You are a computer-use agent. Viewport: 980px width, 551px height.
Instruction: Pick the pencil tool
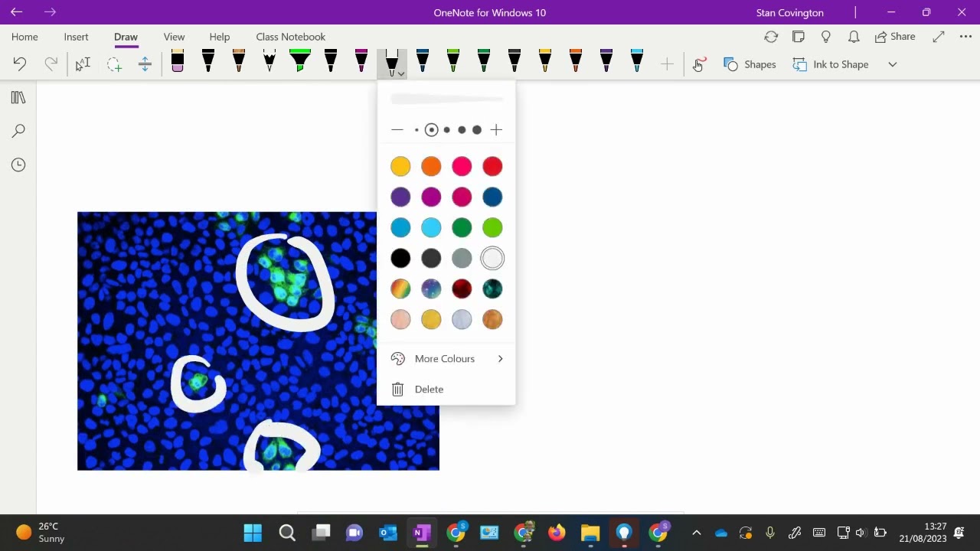click(269, 62)
